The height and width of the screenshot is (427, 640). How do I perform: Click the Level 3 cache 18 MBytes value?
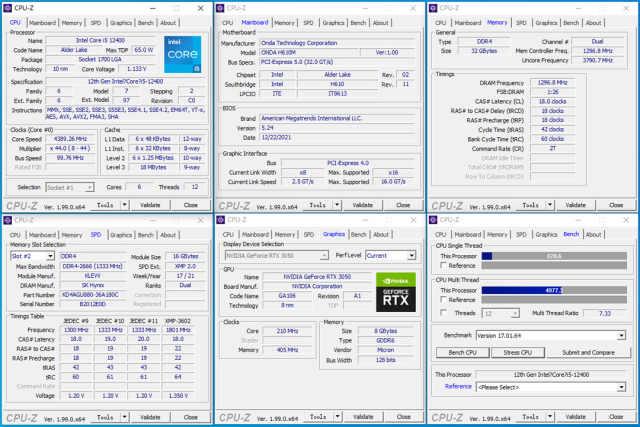point(153,167)
